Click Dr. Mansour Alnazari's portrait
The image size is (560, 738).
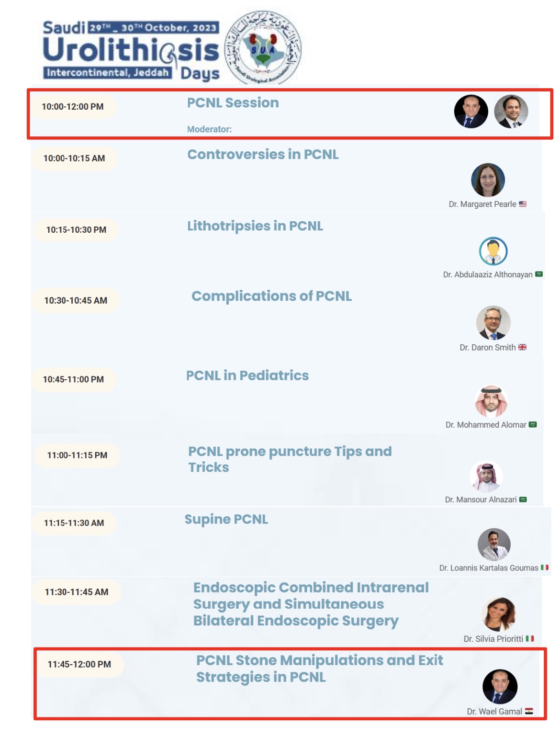pos(486,477)
